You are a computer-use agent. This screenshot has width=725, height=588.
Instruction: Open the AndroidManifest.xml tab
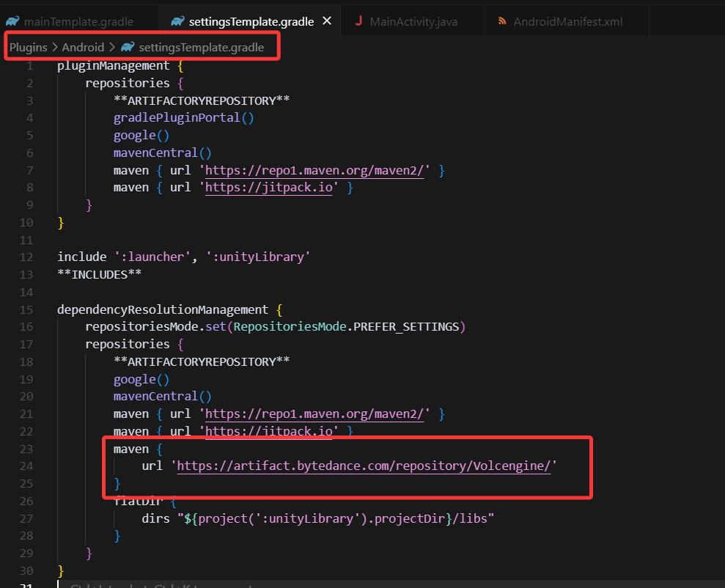[567, 22]
